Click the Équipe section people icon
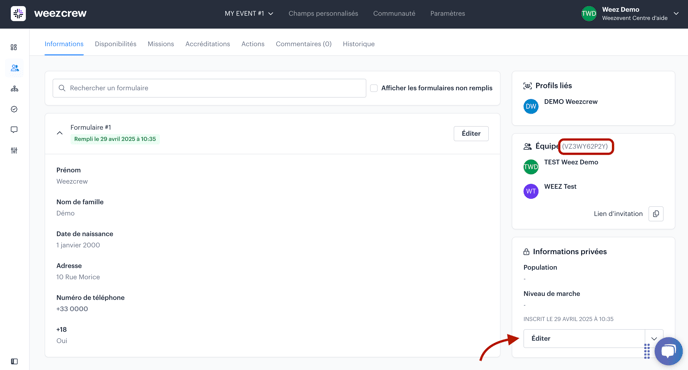The height and width of the screenshot is (370, 688). coord(527,147)
